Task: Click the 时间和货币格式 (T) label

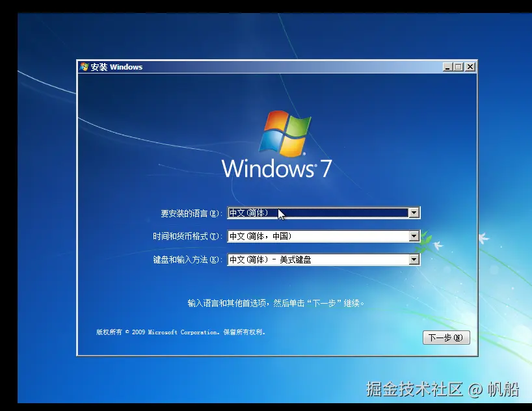Action: (x=187, y=236)
